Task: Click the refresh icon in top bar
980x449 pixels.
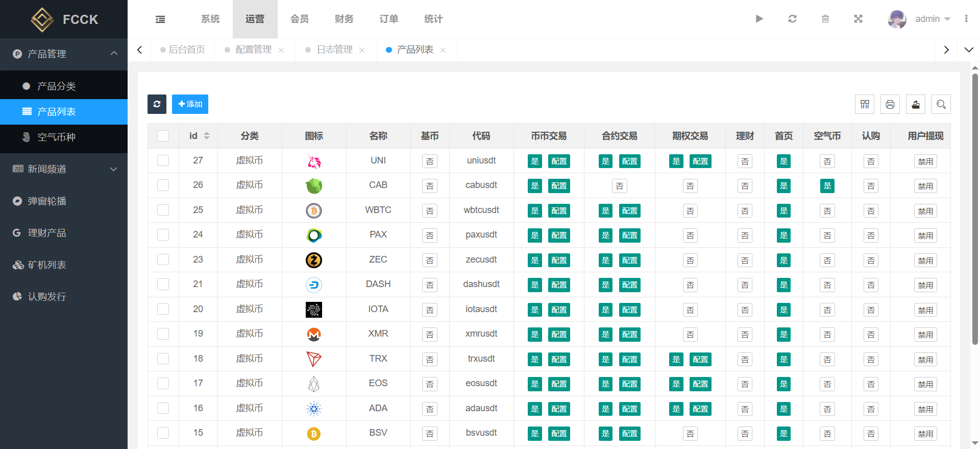Action: point(792,19)
